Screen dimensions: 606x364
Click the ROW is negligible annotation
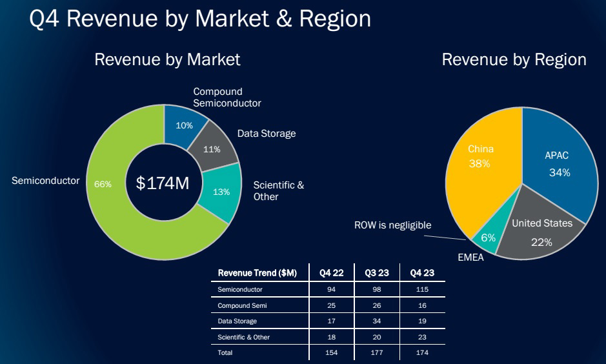click(x=392, y=225)
